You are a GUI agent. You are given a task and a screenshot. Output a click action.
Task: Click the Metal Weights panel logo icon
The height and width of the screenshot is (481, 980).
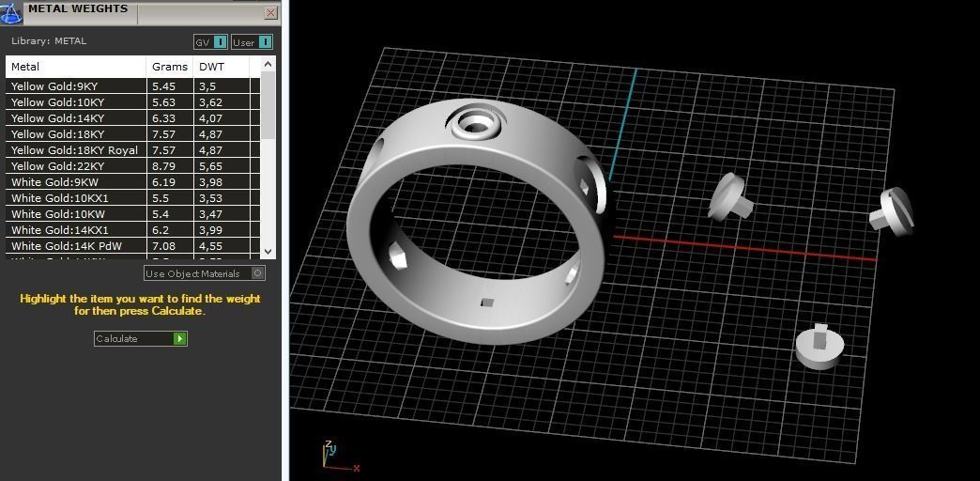[11, 12]
